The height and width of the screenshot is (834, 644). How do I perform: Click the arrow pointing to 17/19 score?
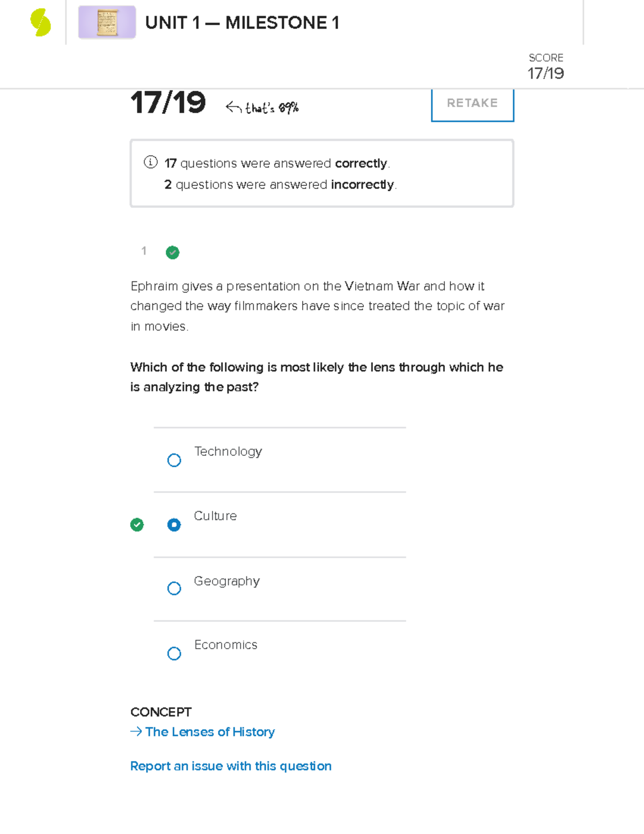[233, 107]
